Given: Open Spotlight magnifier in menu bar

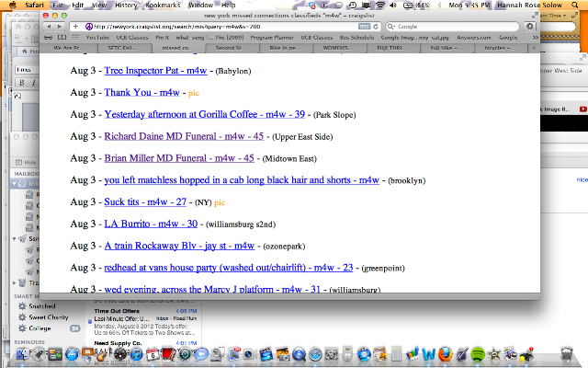Looking at the screenshot, I should [574, 5].
